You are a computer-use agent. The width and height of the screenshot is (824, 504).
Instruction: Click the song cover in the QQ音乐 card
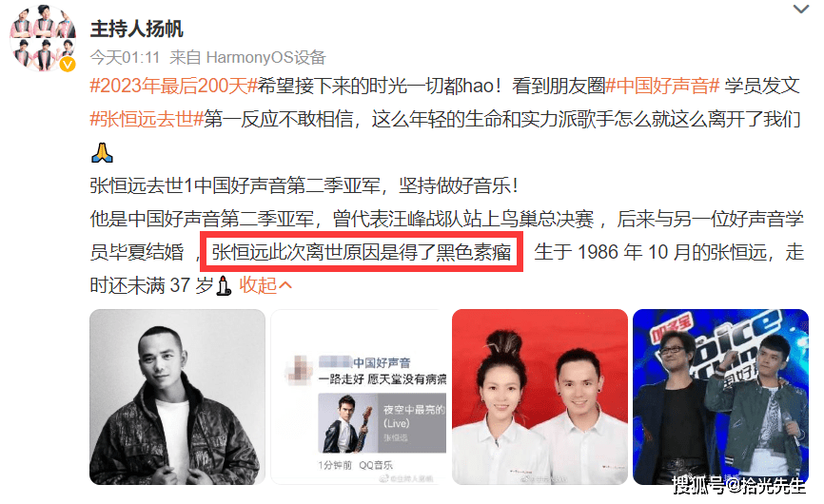[348, 423]
